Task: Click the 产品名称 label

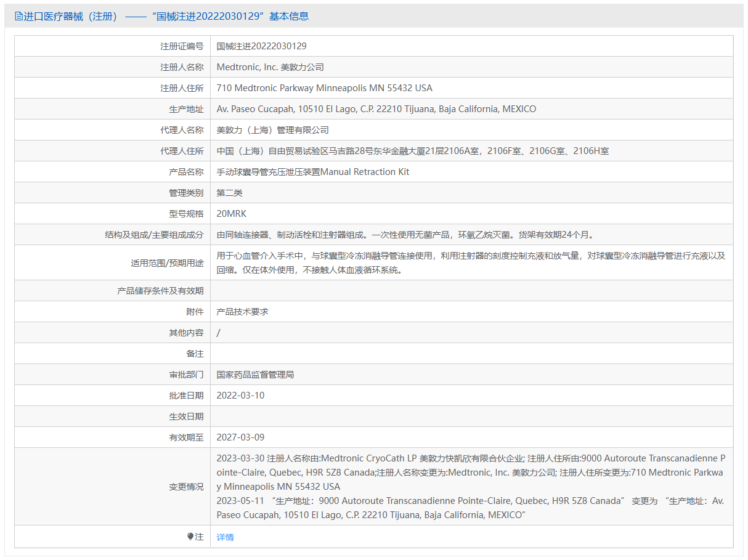Action: coord(186,172)
